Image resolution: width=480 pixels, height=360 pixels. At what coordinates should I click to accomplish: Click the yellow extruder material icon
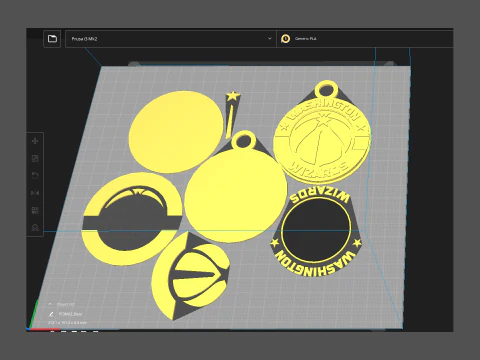coord(285,39)
